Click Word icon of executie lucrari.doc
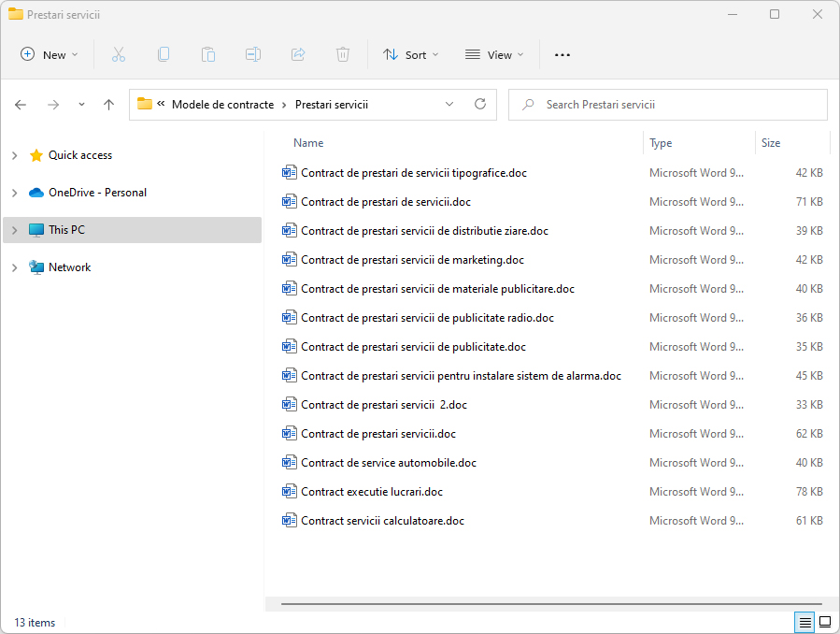840x634 pixels. (290, 491)
